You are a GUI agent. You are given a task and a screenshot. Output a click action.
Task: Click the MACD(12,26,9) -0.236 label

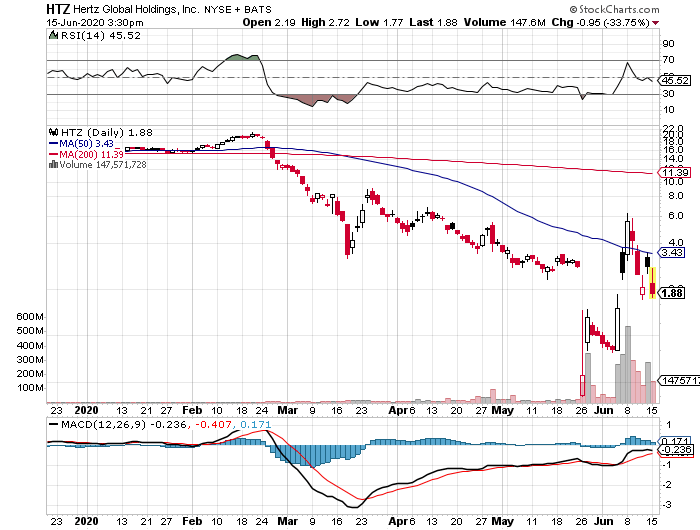[x=123, y=424]
